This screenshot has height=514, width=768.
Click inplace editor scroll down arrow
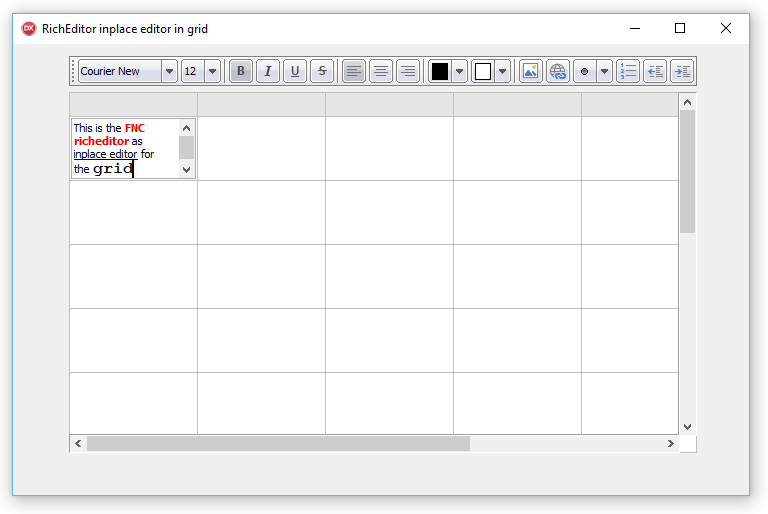[x=187, y=170]
